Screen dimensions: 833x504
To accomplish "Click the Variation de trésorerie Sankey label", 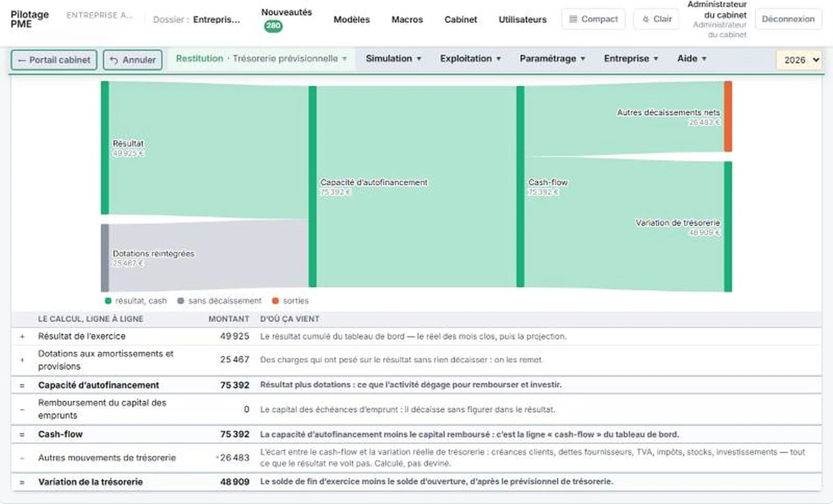I will 678,223.
